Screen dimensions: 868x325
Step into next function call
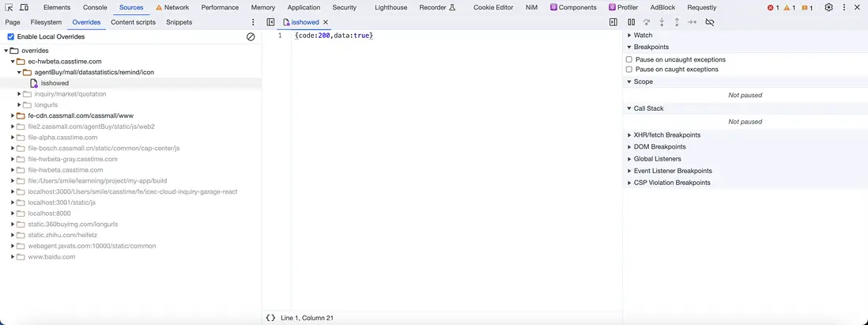[662, 22]
